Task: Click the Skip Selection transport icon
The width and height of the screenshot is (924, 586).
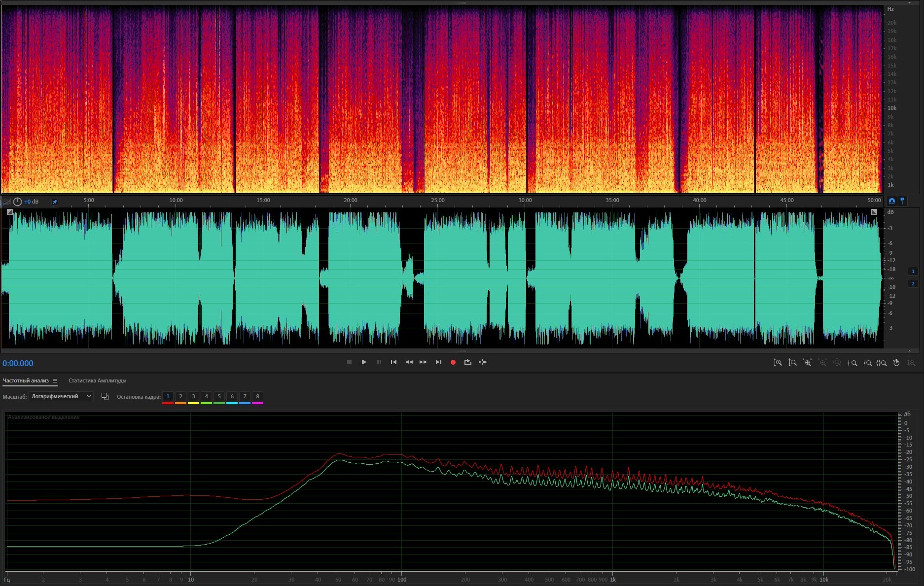Action: click(x=483, y=362)
